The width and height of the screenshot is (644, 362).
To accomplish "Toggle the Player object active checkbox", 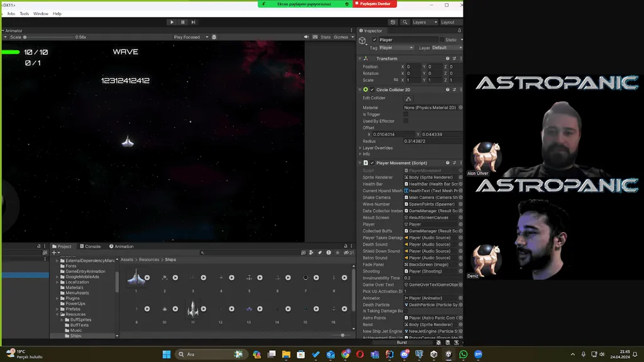I will click(x=375, y=40).
